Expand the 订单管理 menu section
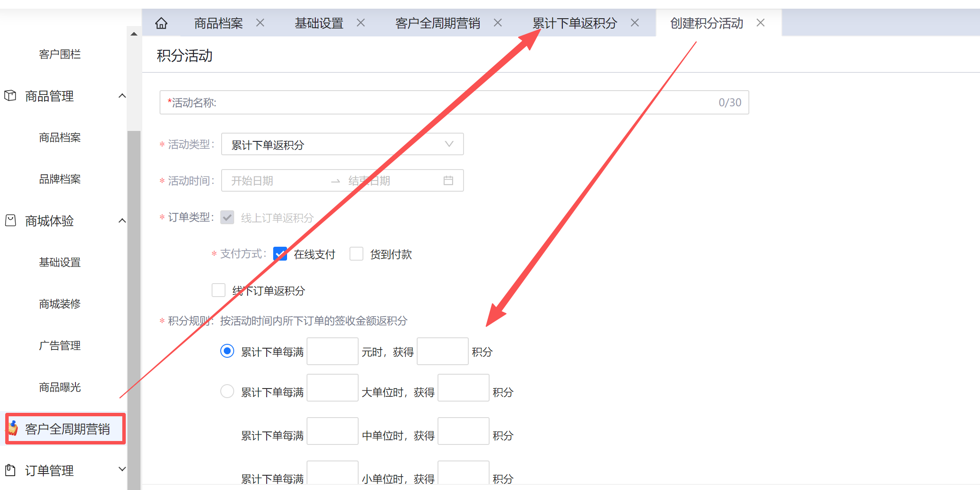980x490 pixels. [122, 469]
